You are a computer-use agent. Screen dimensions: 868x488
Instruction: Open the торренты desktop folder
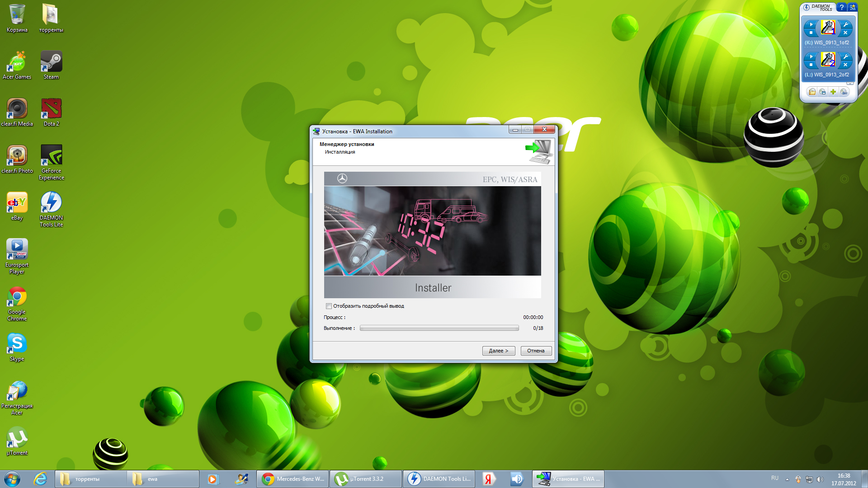pos(51,19)
